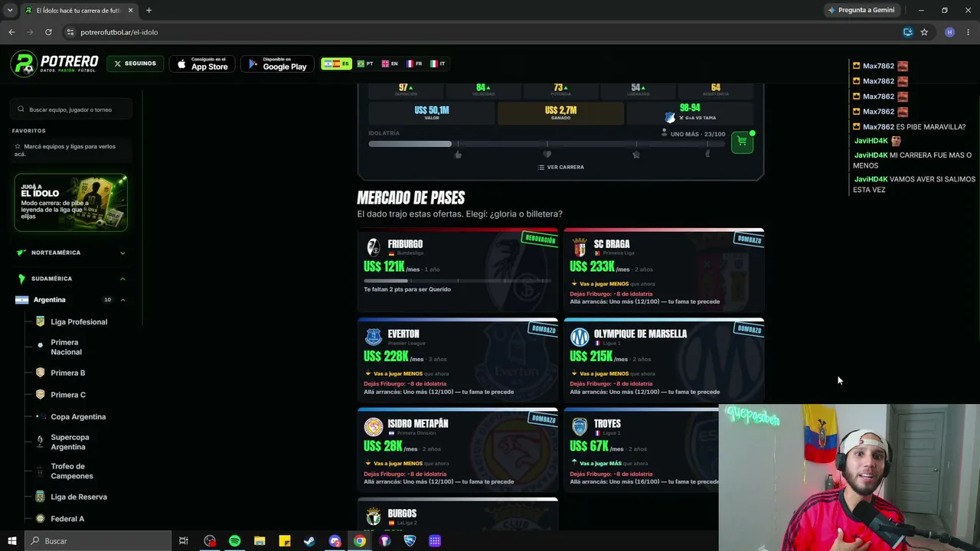Open Chrome's three-dot menu

(x=969, y=32)
